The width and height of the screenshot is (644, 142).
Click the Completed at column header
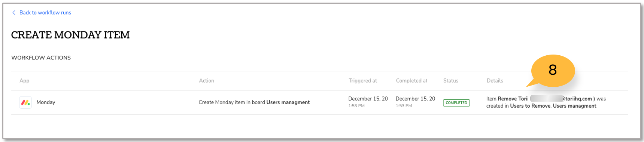[x=411, y=81]
